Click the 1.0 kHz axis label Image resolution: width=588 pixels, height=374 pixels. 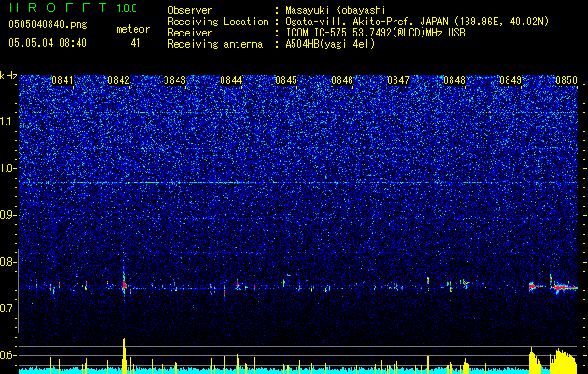tap(8, 168)
